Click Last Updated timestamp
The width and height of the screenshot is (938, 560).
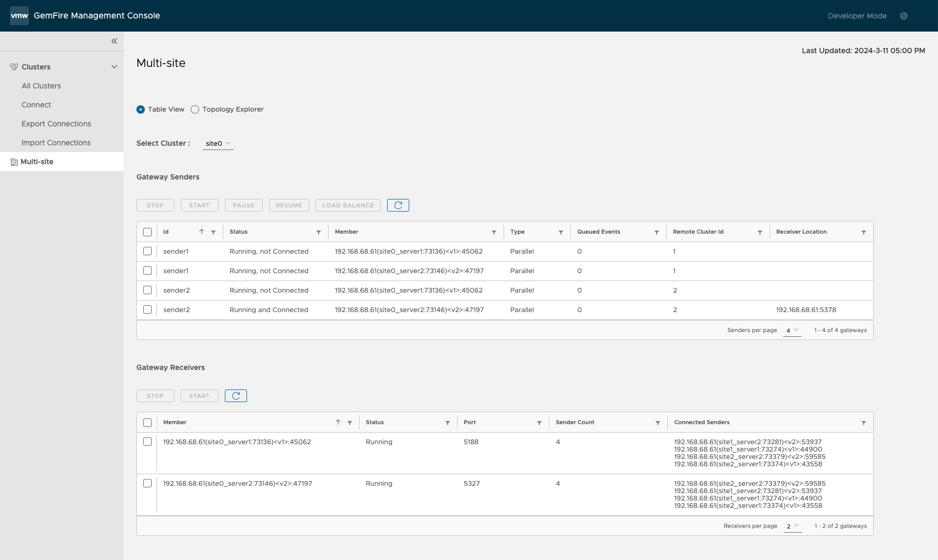click(x=863, y=51)
